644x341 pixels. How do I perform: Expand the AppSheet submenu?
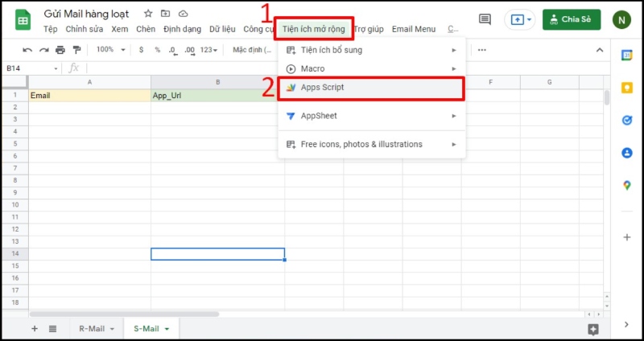click(372, 116)
